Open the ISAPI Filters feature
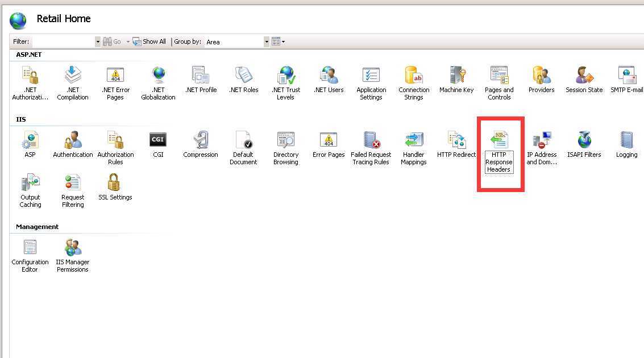 point(584,144)
